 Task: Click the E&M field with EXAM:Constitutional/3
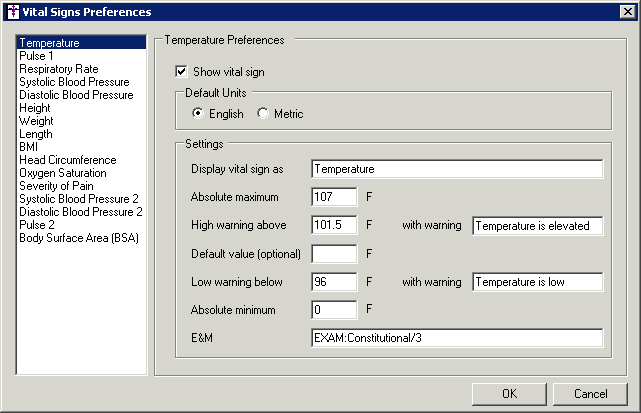[457, 338]
